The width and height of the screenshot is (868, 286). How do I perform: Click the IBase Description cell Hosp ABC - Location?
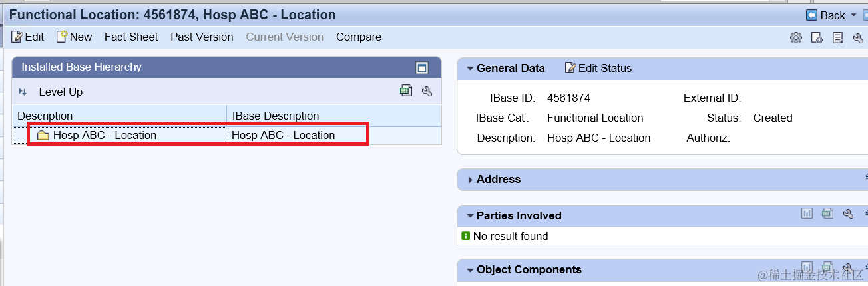pos(284,135)
